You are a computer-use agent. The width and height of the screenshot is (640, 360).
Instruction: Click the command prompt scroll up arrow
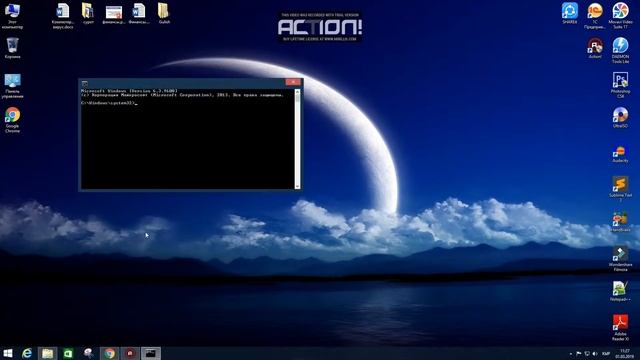coord(297,91)
